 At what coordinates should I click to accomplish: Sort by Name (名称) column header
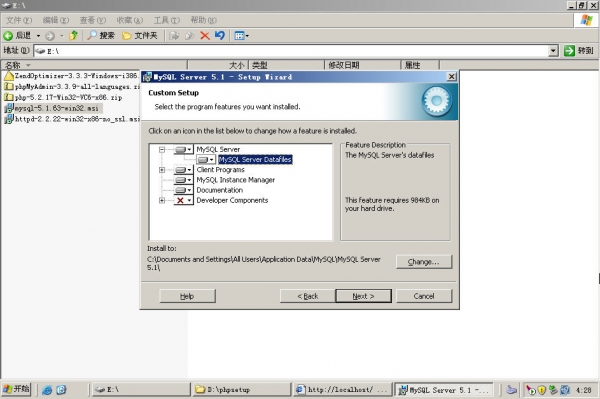point(94,65)
